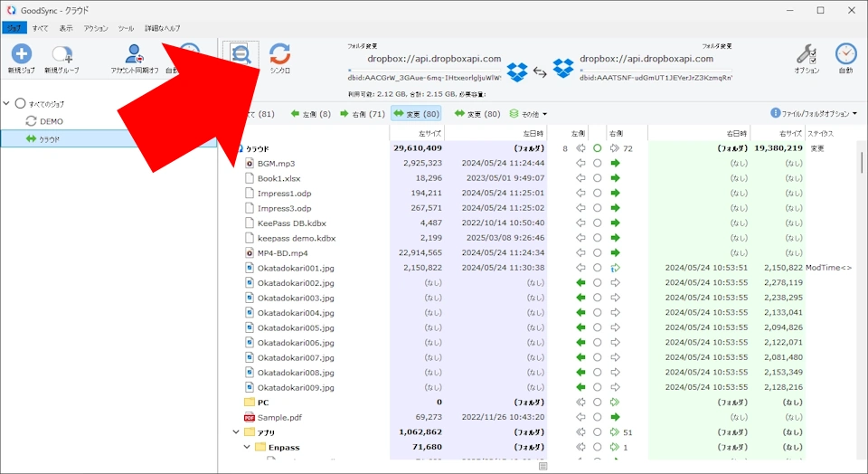Click the Dropbox icon beside dbid:AAATSNF path

(x=563, y=69)
